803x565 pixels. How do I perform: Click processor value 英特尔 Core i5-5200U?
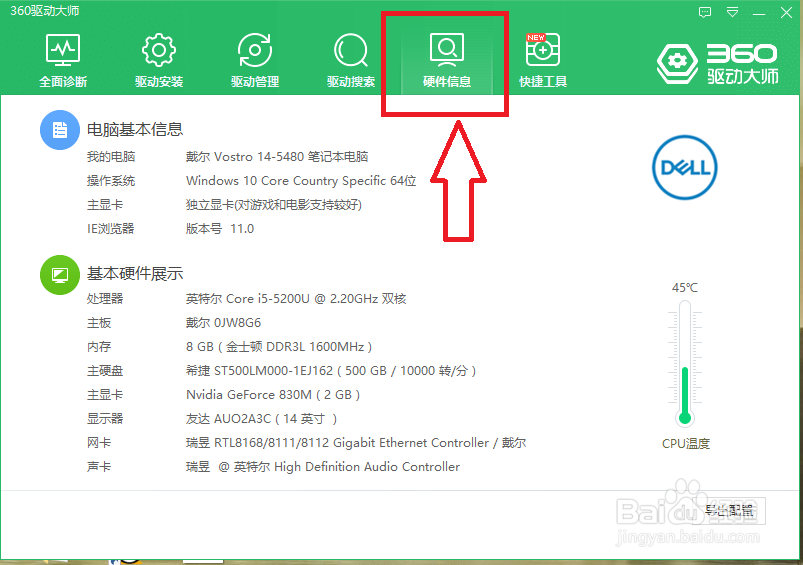[296, 299]
